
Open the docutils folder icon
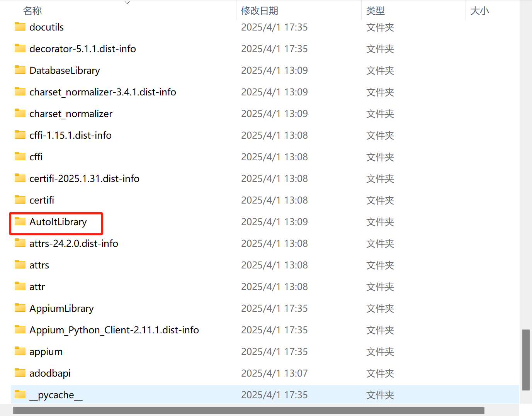click(x=20, y=27)
